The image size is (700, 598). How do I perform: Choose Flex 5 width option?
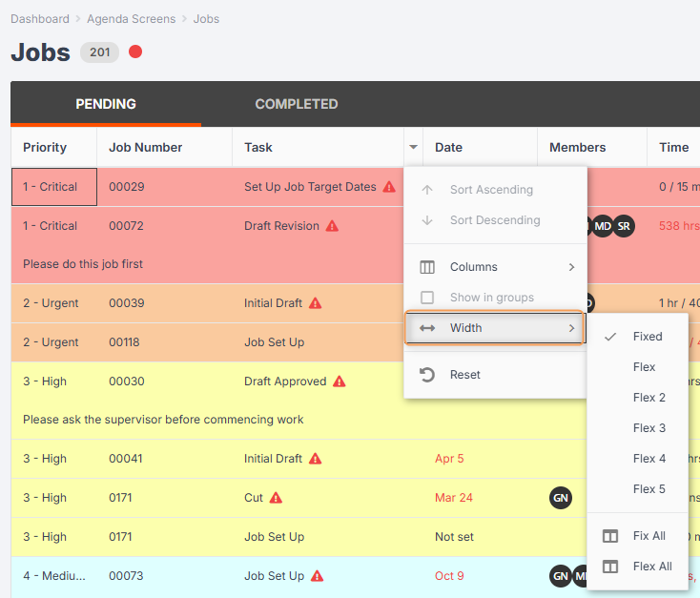[x=637, y=489]
